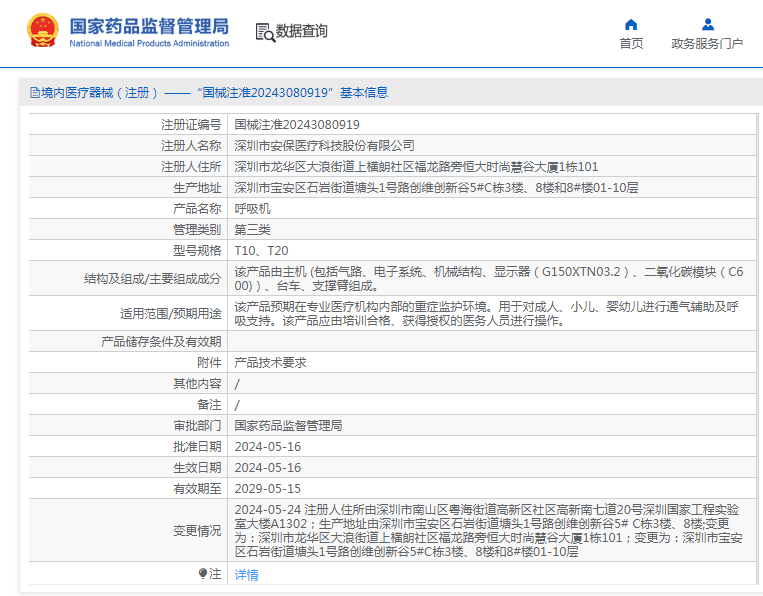Click the registration number 国械注准20243080919 cell
Image resolution: width=763 pixels, height=596 pixels.
click(x=297, y=125)
